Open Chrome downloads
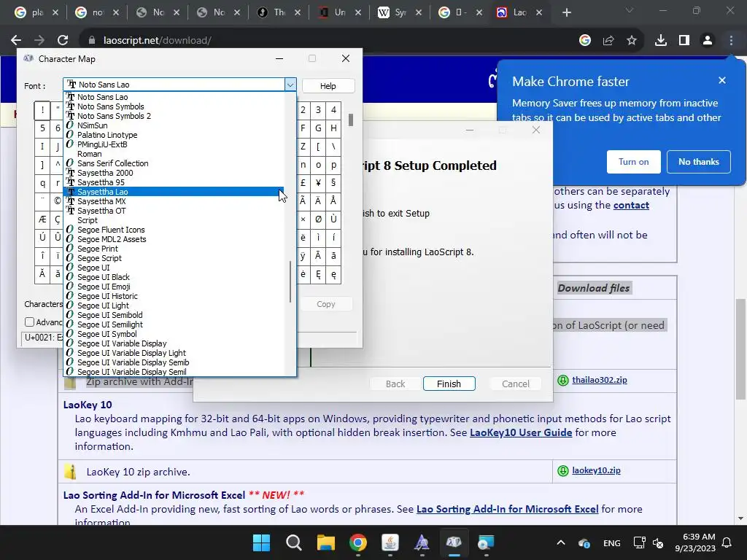 coord(661,41)
